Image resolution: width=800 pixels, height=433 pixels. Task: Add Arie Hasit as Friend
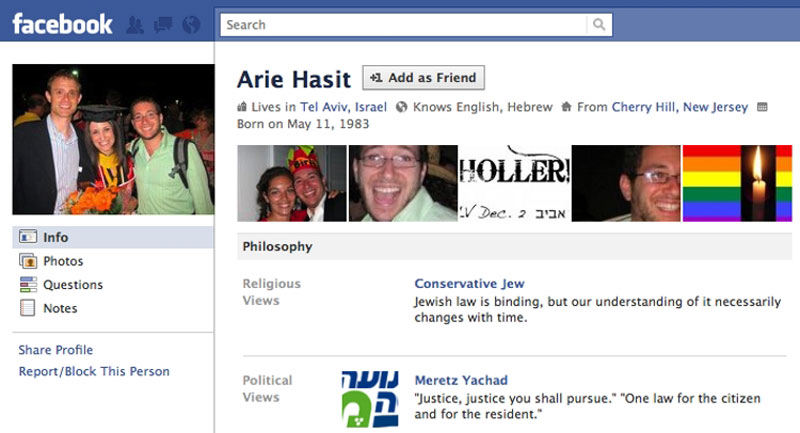point(423,78)
